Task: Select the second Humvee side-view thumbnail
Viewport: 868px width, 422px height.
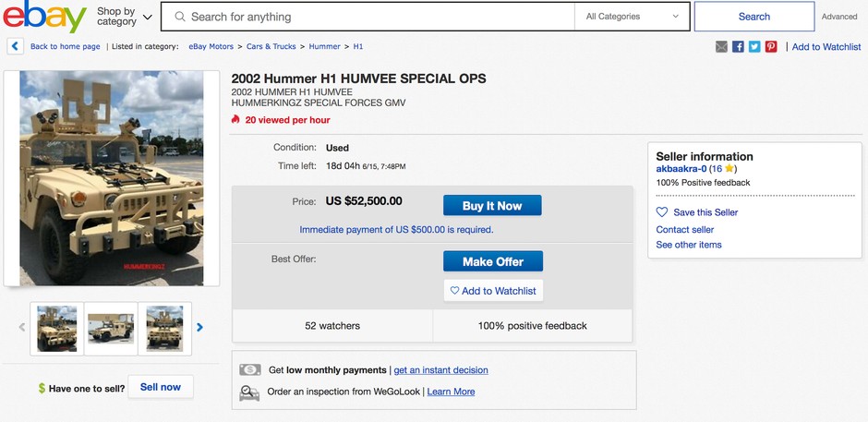Action: pos(111,329)
